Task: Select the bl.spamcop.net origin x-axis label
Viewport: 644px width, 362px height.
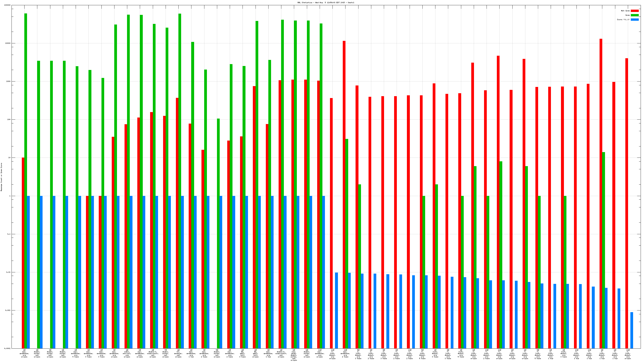Action: tap(178, 353)
